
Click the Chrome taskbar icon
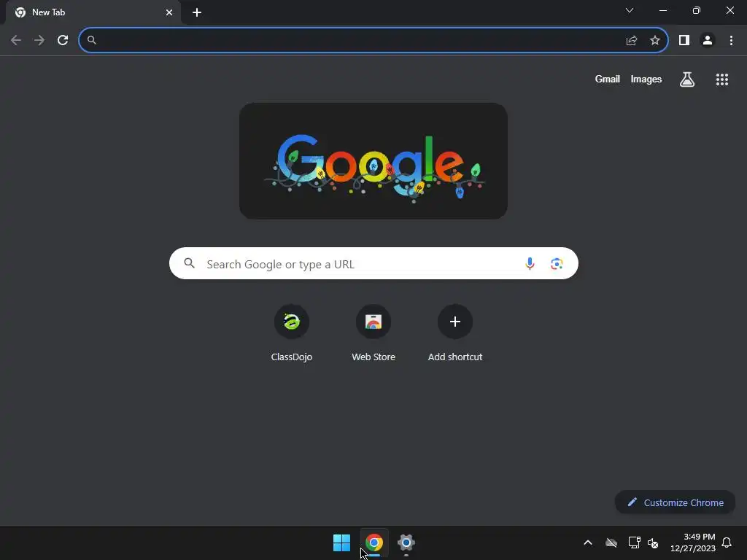pos(374,542)
